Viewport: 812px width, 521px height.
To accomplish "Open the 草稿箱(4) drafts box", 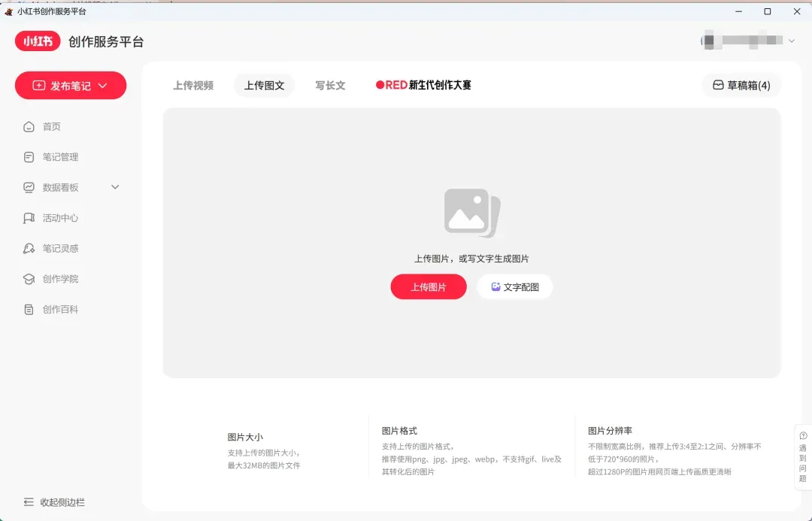I will point(741,86).
